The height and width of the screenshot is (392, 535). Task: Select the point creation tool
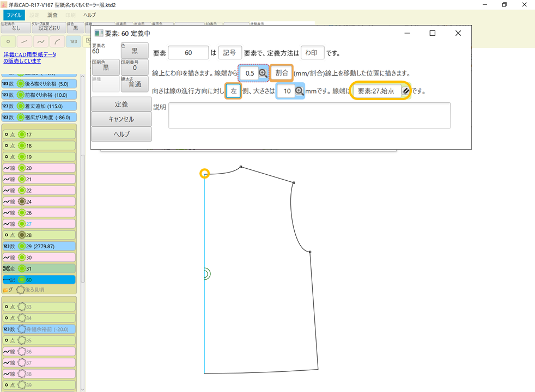[8, 41]
